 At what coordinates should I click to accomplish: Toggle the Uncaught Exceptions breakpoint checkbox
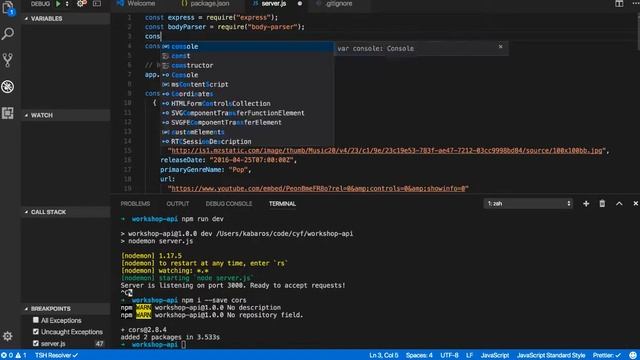click(x=36, y=331)
